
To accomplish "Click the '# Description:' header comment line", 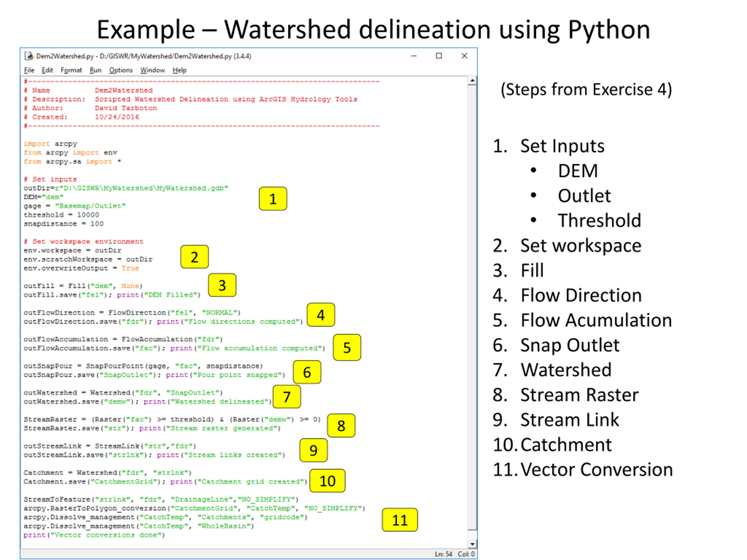I will click(191, 99).
